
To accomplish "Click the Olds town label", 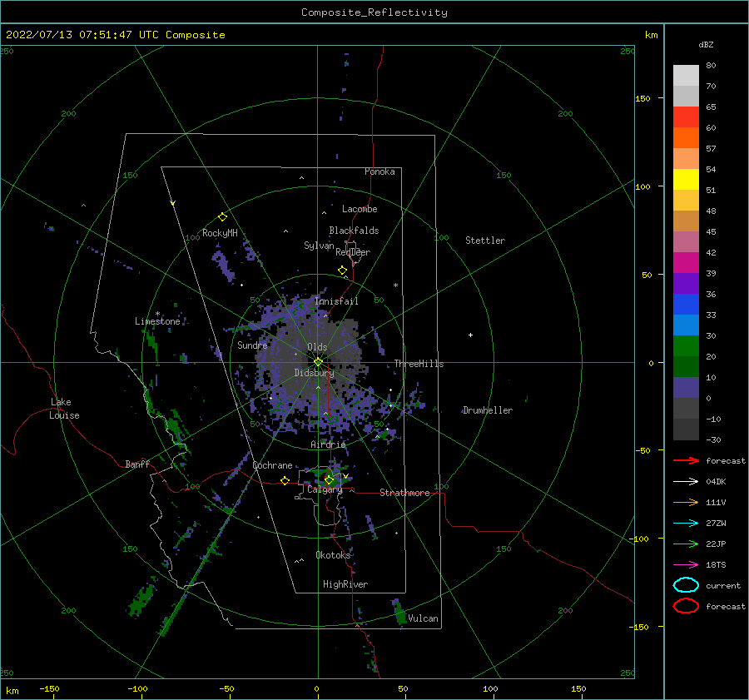I will (317, 347).
